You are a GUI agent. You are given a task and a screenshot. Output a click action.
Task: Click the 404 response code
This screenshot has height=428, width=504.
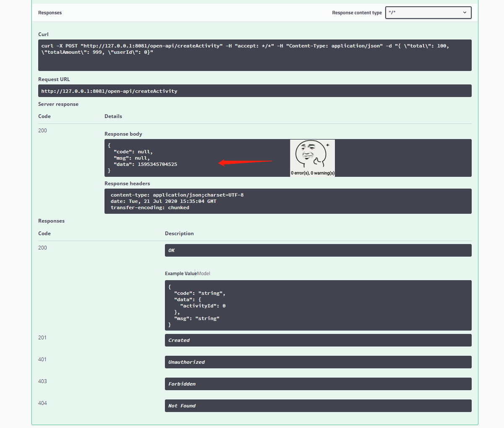42,403
